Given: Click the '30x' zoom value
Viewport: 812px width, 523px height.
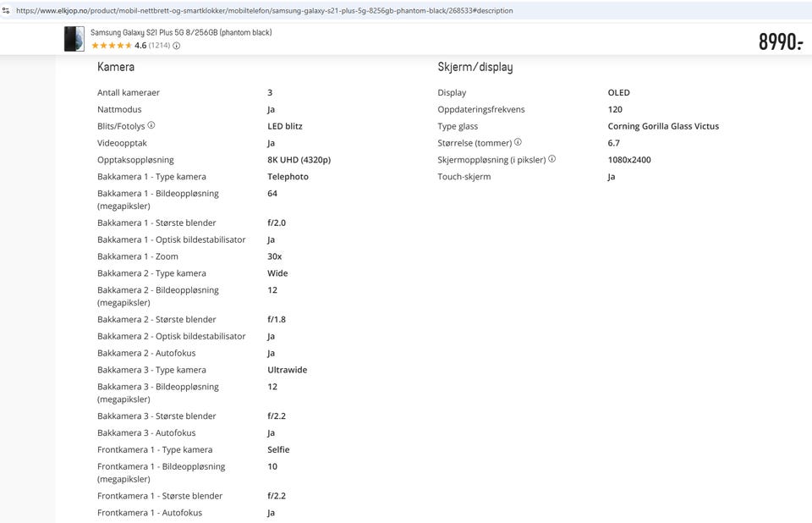Looking at the screenshot, I should tap(274, 256).
